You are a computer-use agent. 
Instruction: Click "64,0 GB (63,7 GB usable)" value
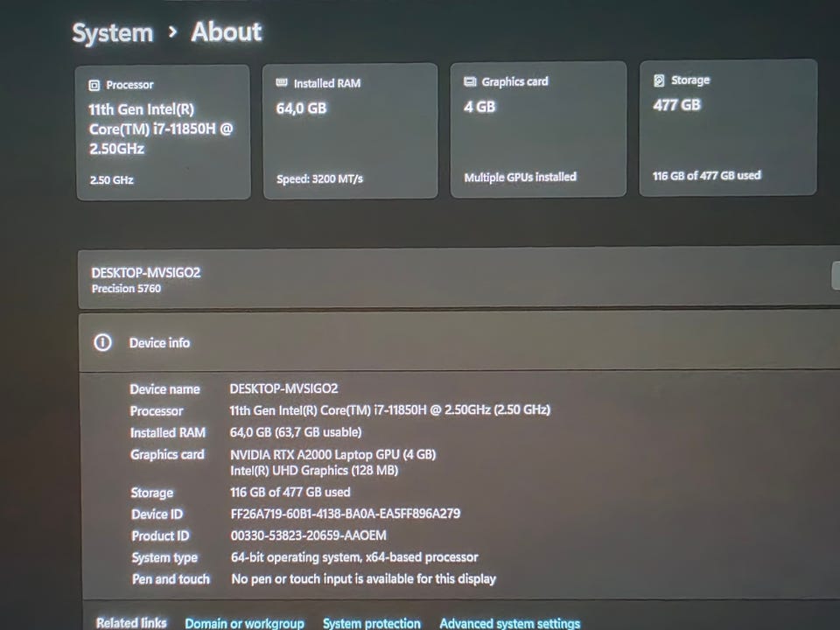click(296, 432)
